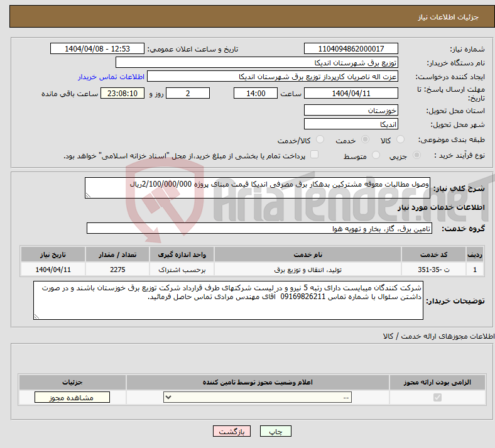Open اطلاعات تماس خریدار link

111,77
